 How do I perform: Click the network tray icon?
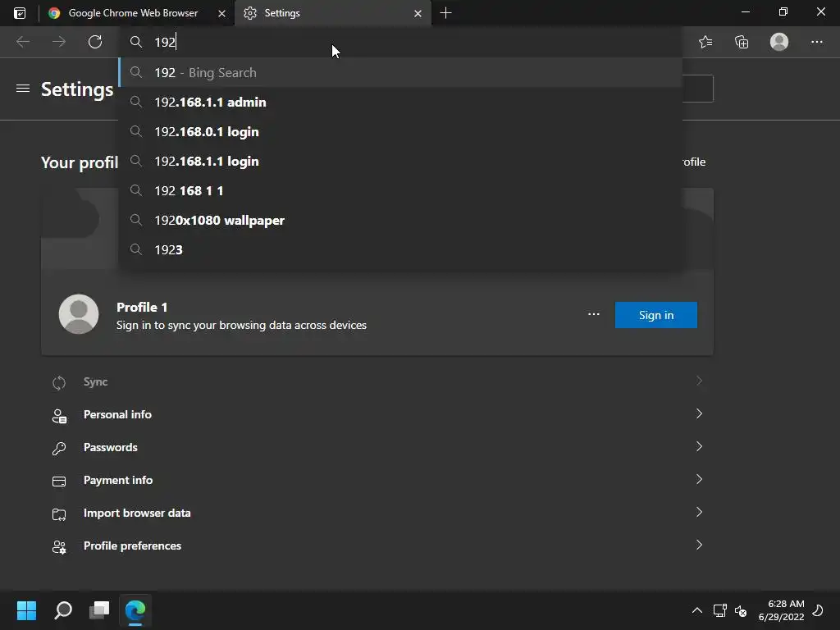[x=719, y=610]
